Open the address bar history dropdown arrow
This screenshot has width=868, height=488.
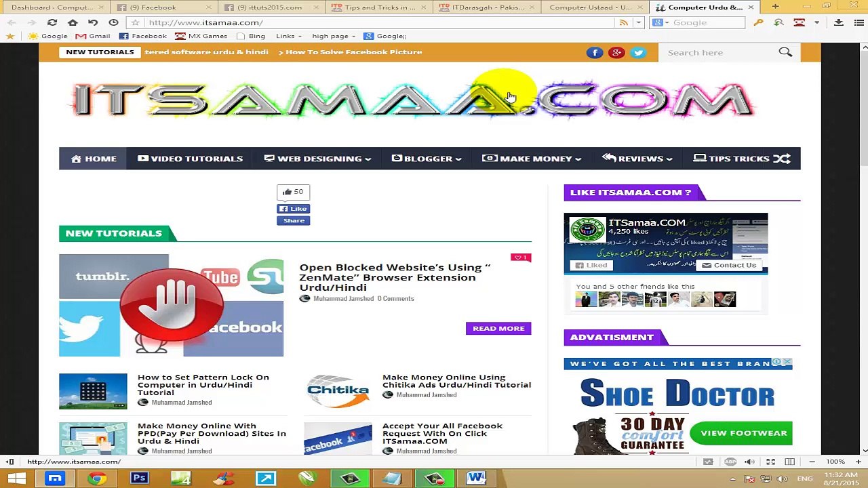coord(638,22)
